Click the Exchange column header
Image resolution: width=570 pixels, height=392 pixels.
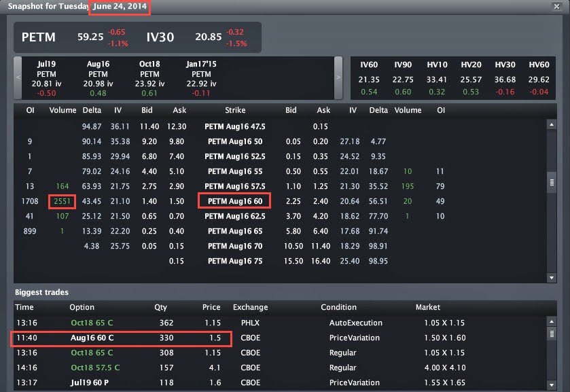click(251, 307)
